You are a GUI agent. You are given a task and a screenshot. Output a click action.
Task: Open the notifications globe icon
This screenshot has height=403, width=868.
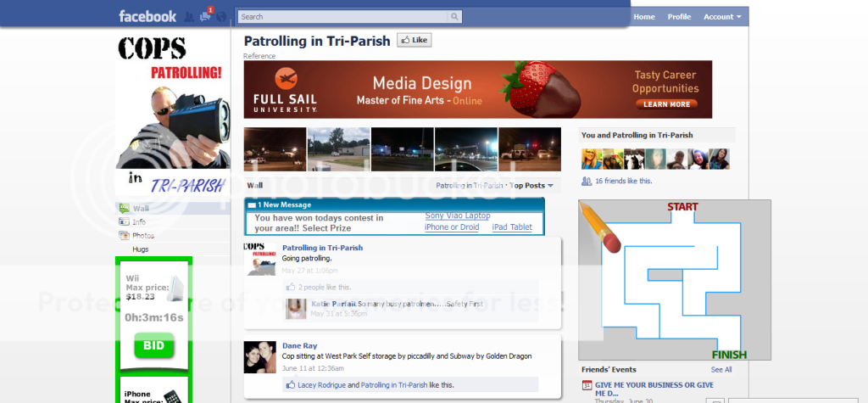click(x=221, y=17)
